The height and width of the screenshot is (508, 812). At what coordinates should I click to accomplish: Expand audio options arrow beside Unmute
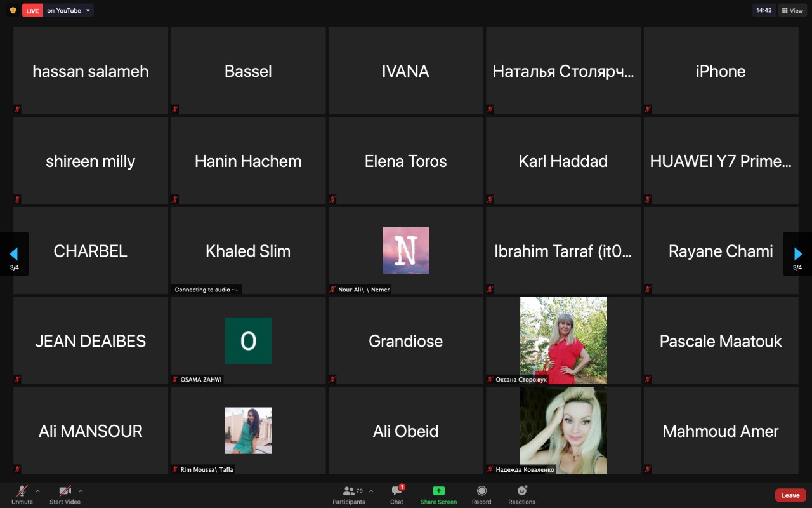click(37, 491)
